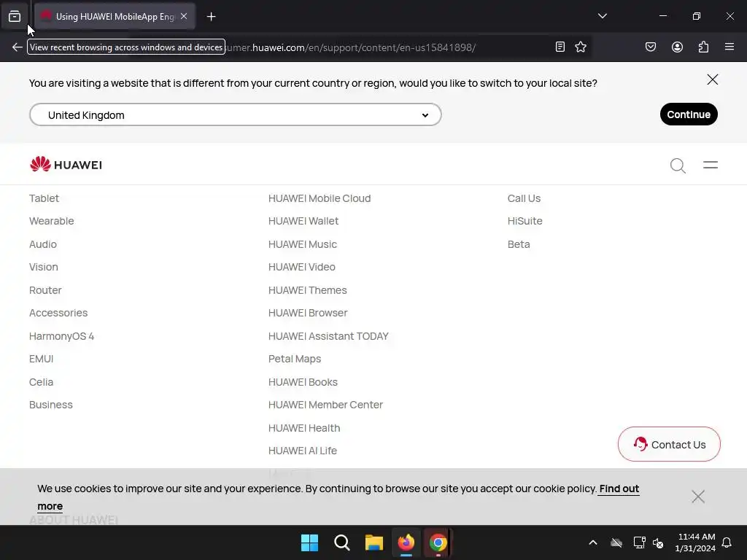
Task: Open the HUAWEI Assistant TODAY link
Action: tap(328, 337)
